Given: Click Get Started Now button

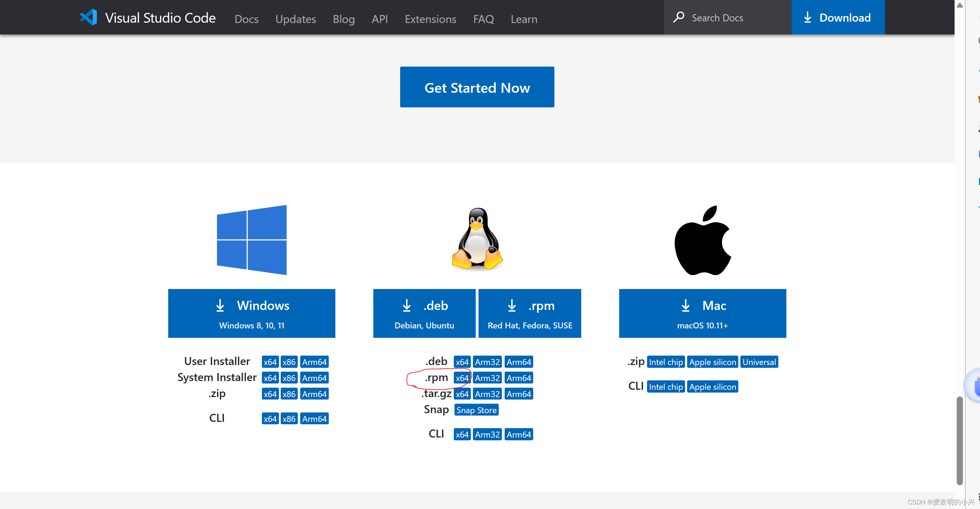Looking at the screenshot, I should tap(477, 87).
